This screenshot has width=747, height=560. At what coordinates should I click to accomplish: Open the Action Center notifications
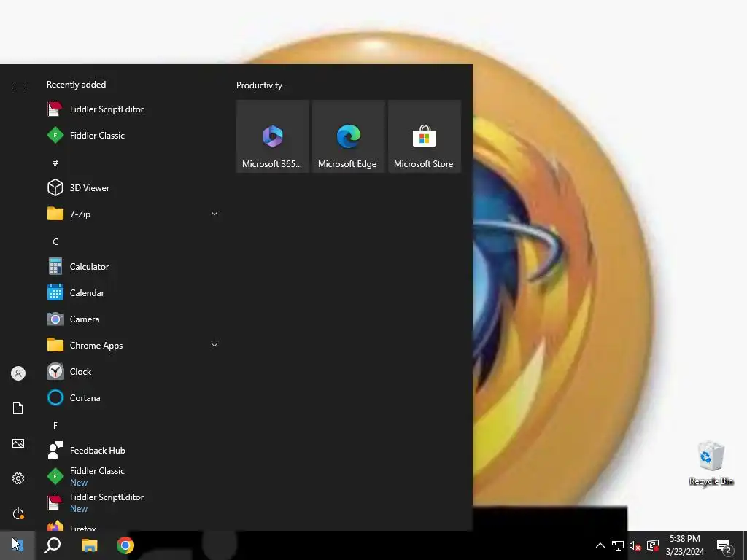724,545
